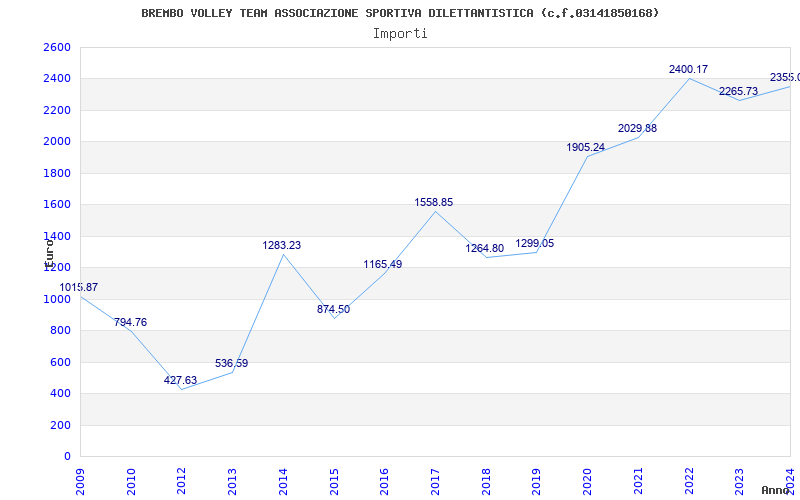Select data label 427.63
The image size is (800, 500).
[180, 381]
